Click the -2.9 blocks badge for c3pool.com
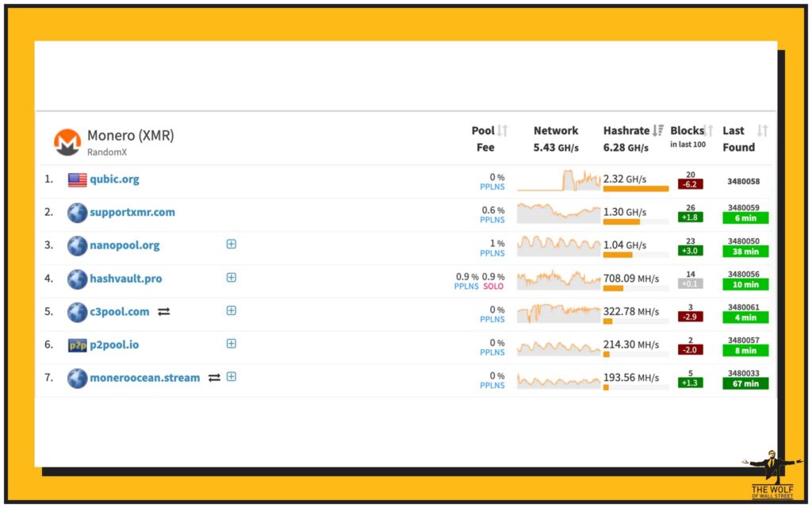The width and height of the screenshot is (812, 508). coord(691,317)
